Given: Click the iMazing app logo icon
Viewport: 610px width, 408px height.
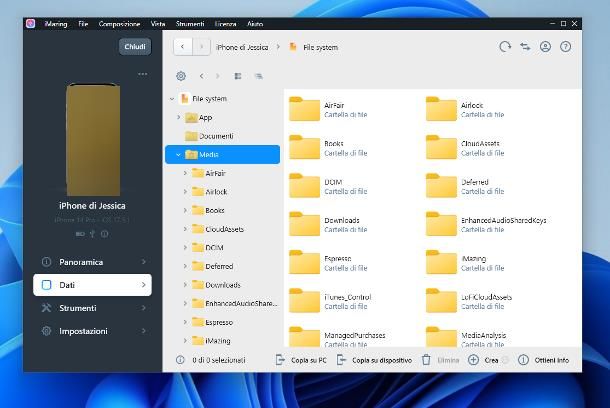Looking at the screenshot, I should point(31,24).
